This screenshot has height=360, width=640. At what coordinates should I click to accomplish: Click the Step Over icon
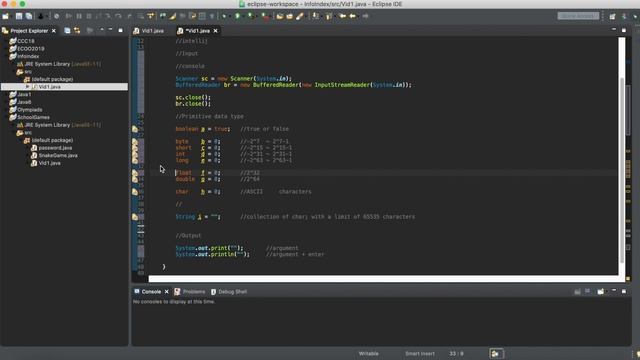pos(118,16)
